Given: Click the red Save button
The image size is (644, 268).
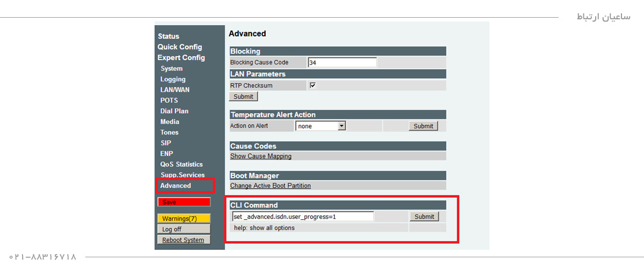Looking at the screenshot, I should pyautogui.click(x=184, y=202).
